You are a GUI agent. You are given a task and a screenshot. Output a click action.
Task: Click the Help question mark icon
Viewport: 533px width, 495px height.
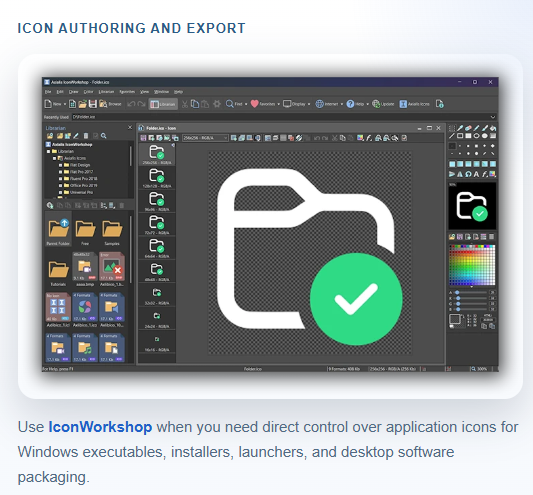[x=350, y=104]
